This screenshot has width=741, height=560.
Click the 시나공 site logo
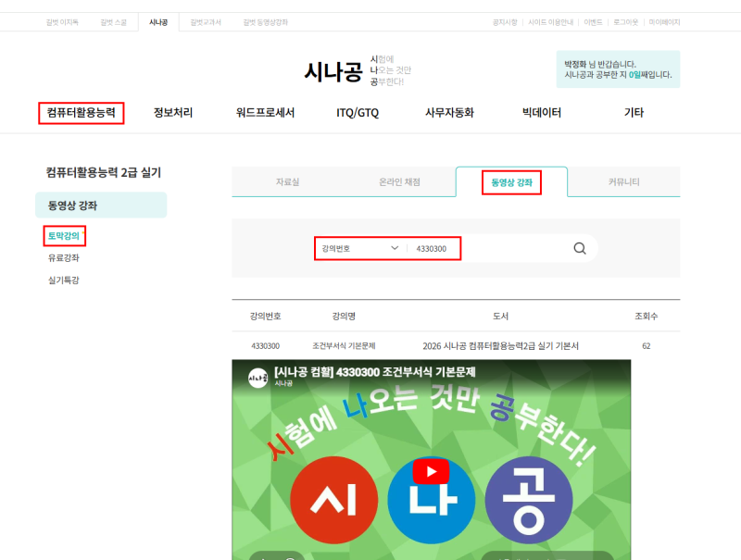[x=333, y=71]
